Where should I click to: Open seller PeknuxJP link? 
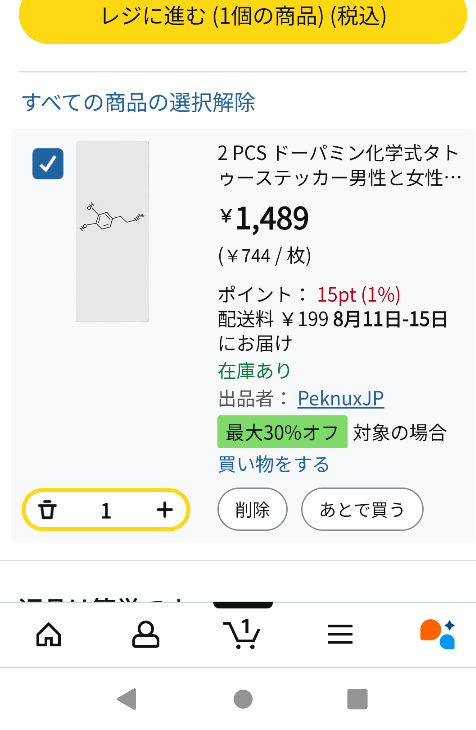click(340, 399)
